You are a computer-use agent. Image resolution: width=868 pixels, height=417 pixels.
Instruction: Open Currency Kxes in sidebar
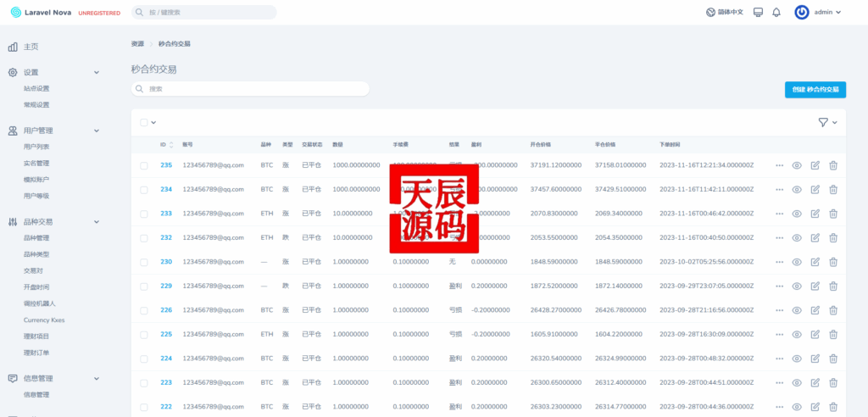point(44,320)
